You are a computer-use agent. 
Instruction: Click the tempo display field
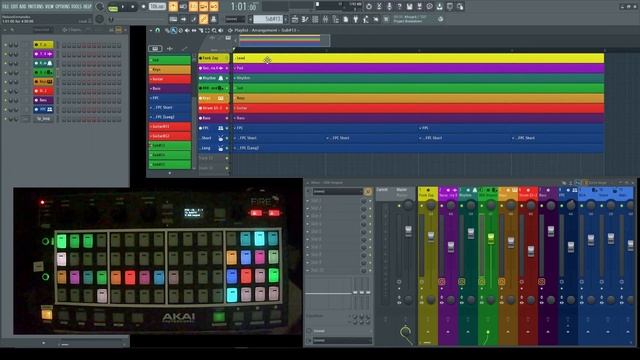click(x=157, y=7)
